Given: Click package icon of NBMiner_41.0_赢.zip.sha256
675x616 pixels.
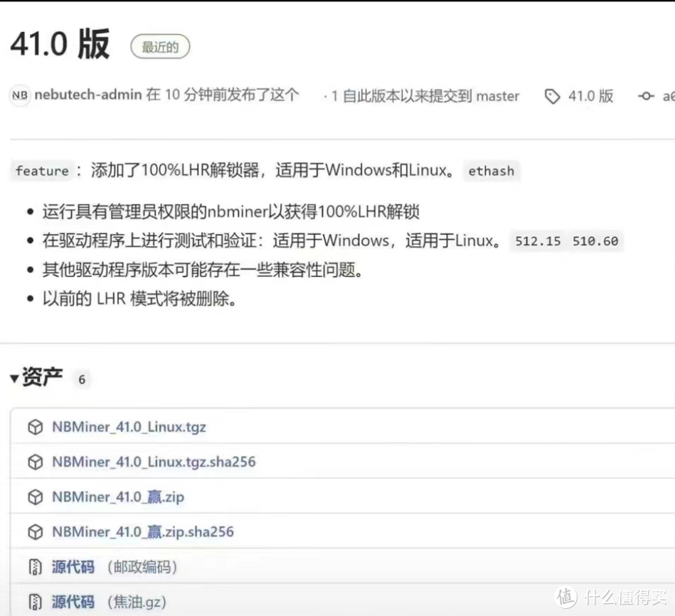Looking at the screenshot, I should [x=36, y=532].
